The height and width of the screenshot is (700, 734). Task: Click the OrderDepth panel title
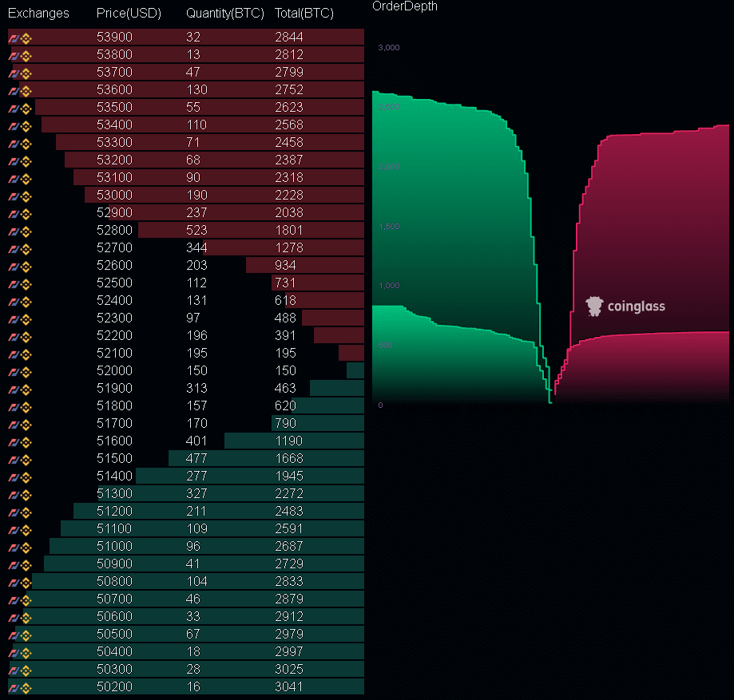(x=404, y=6)
